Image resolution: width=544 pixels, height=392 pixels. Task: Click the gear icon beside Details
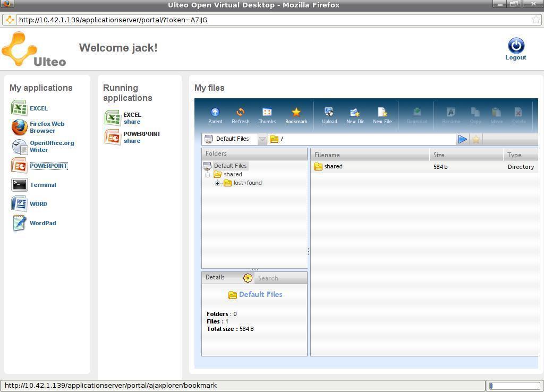(x=248, y=278)
